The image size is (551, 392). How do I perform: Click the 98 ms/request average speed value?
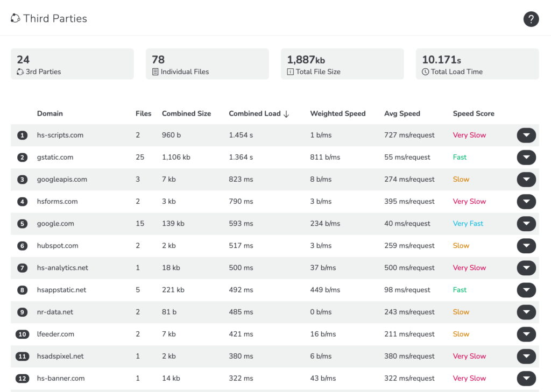(x=407, y=290)
